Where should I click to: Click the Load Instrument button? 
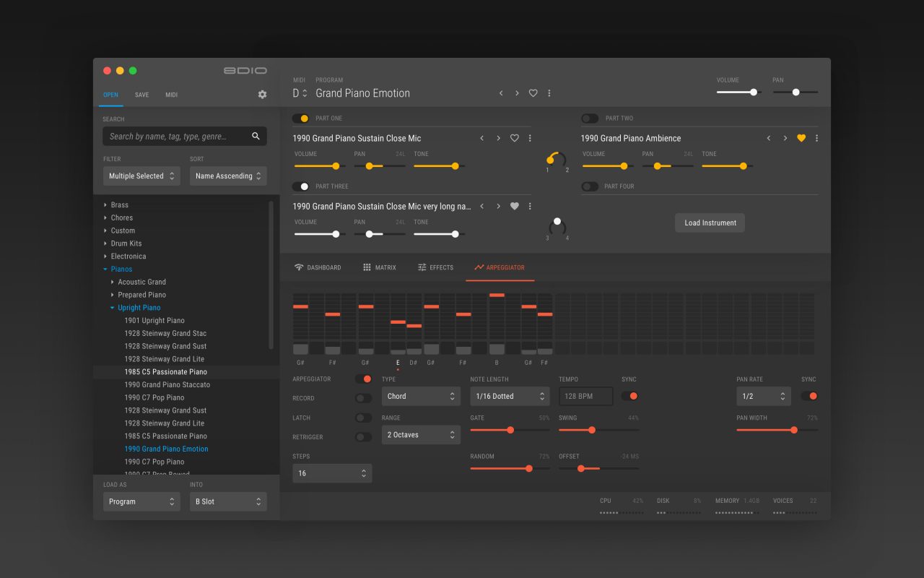tap(710, 223)
